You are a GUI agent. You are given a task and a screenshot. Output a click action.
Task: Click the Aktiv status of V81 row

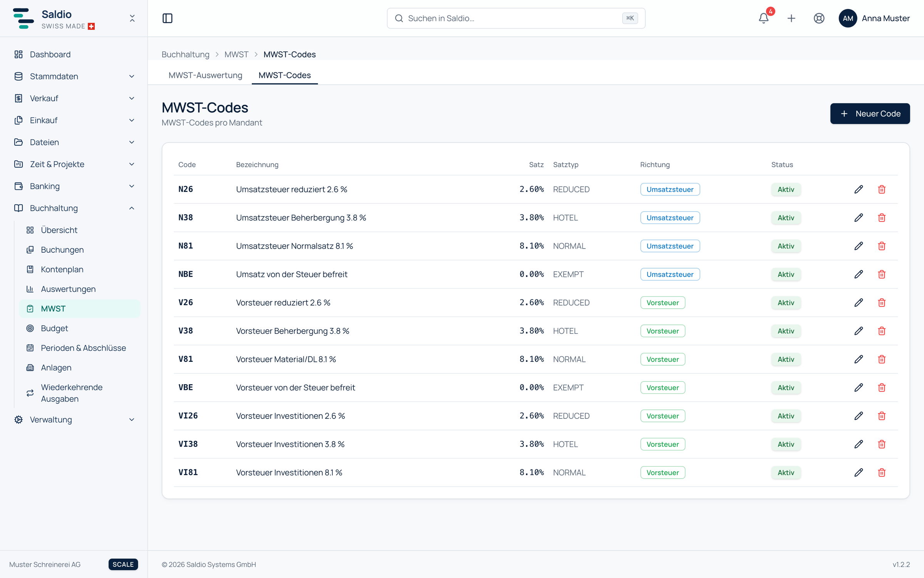coord(786,359)
